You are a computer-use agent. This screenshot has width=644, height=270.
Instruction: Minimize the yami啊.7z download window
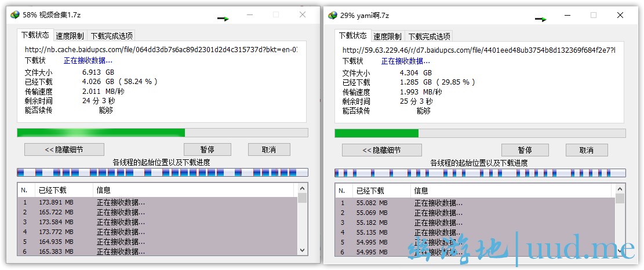[x=566, y=15]
